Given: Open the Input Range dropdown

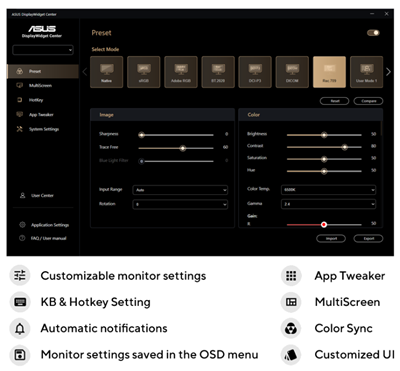Looking at the screenshot, I should click(x=180, y=190).
